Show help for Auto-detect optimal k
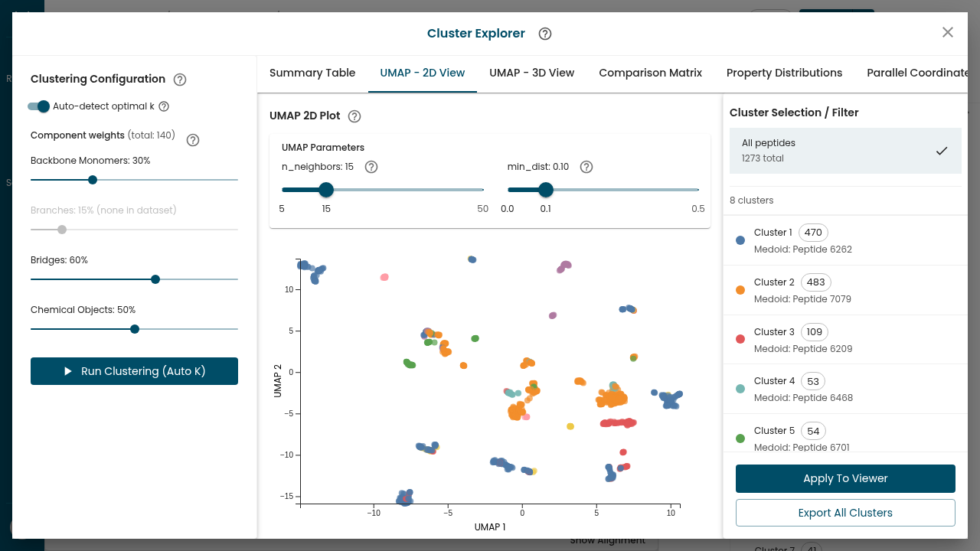The height and width of the screenshot is (551, 980). tap(164, 106)
